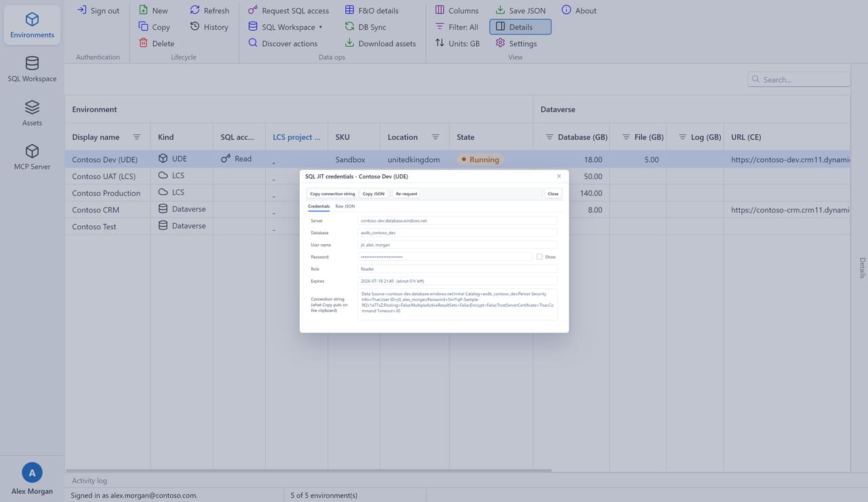Open filter on File (GB) column

pyautogui.click(x=626, y=137)
